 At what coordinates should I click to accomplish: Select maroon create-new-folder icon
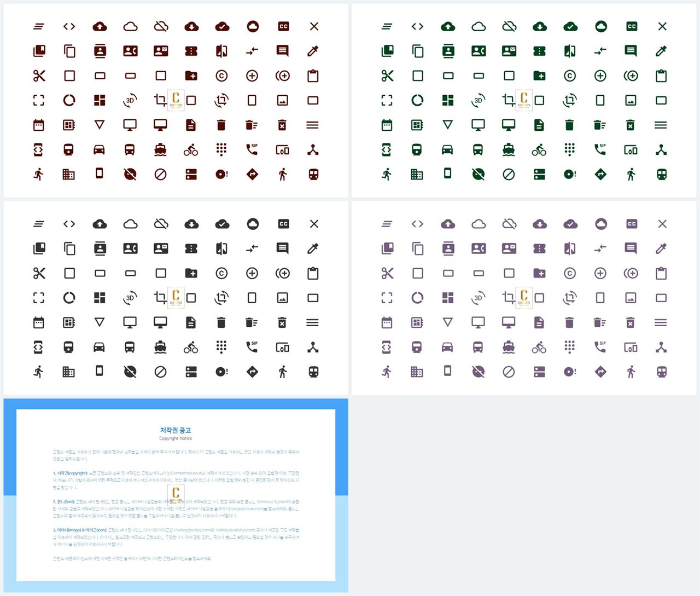coord(191,76)
